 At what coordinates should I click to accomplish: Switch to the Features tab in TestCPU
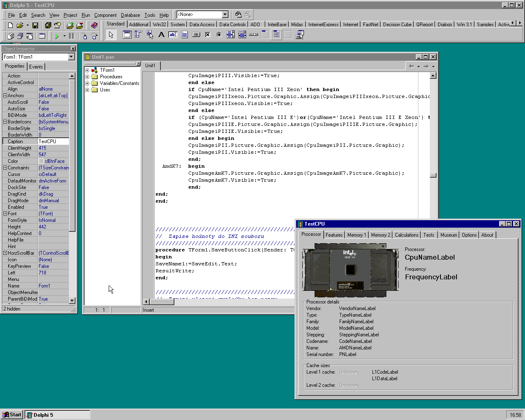pos(334,235)
